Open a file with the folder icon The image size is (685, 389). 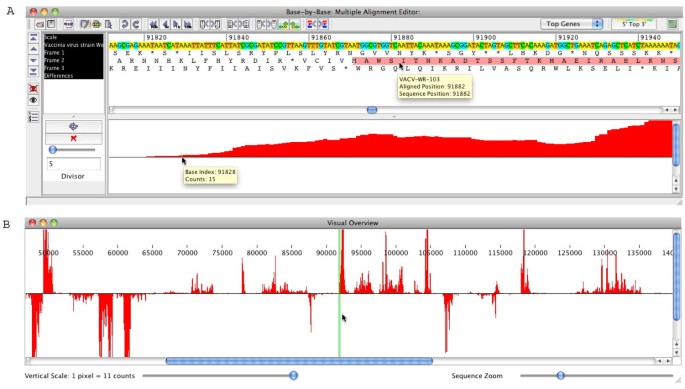(x=40, y=24)
